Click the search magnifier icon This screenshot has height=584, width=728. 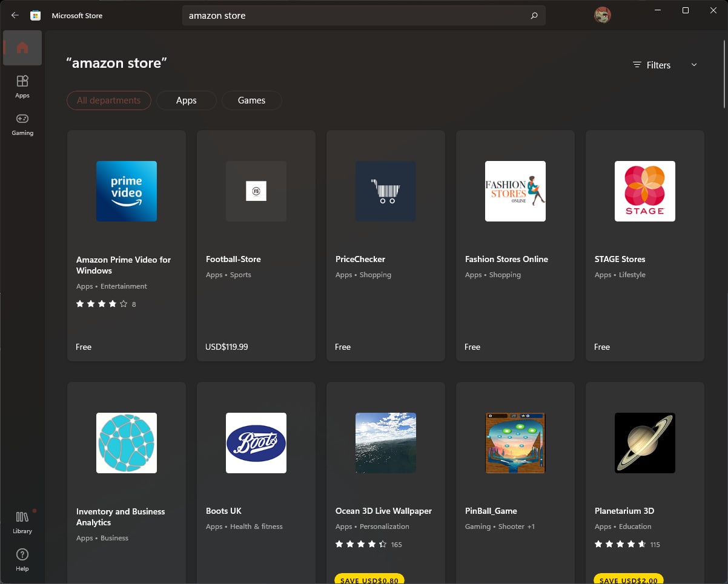coord(534,16)
